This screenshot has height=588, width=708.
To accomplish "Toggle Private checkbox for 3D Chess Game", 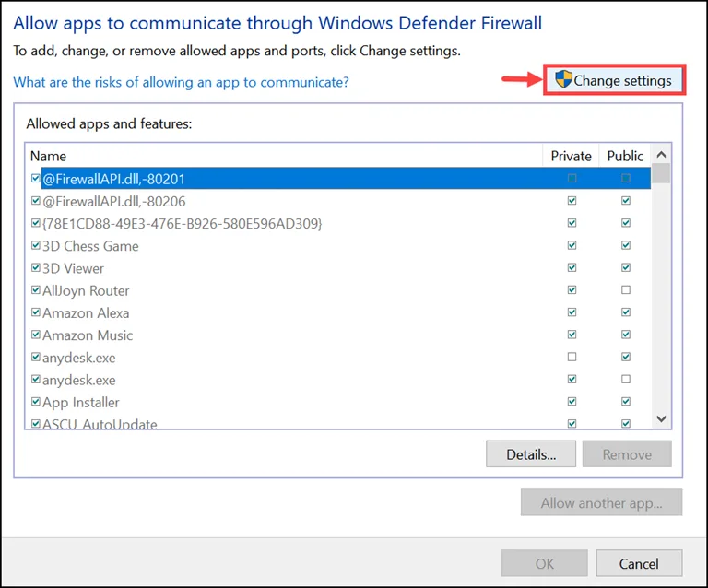I will (572, 245).
